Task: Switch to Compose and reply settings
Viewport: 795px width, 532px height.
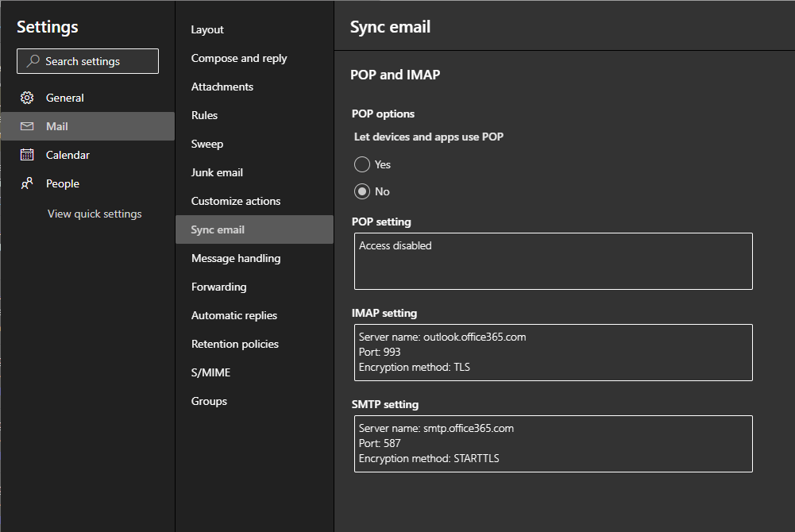Action: click(x=238, y=58)
